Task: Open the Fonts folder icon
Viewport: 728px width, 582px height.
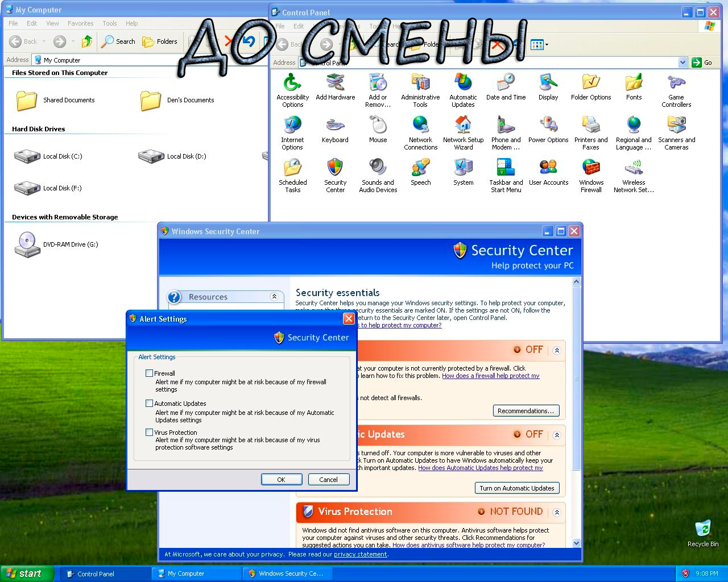Action: (x=634, y=87)
